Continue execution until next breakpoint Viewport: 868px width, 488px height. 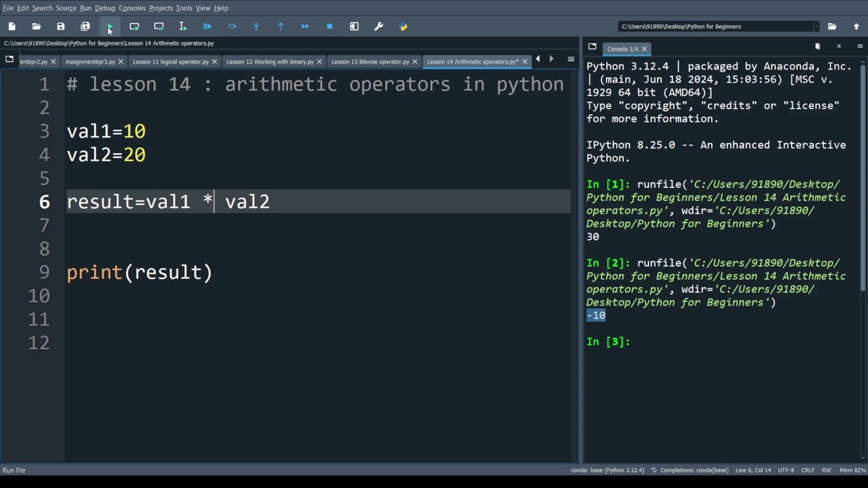pos(305,26)
